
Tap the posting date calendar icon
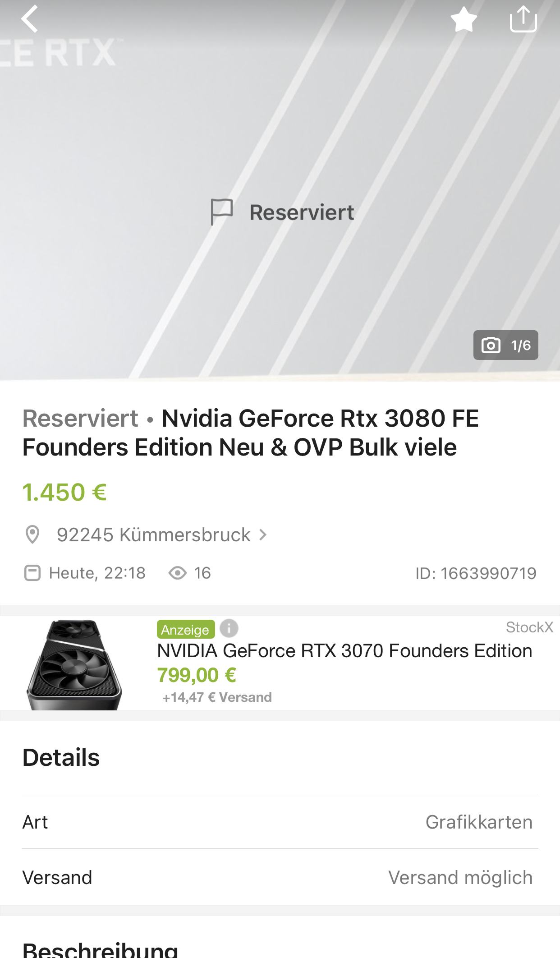pos(32,573)
